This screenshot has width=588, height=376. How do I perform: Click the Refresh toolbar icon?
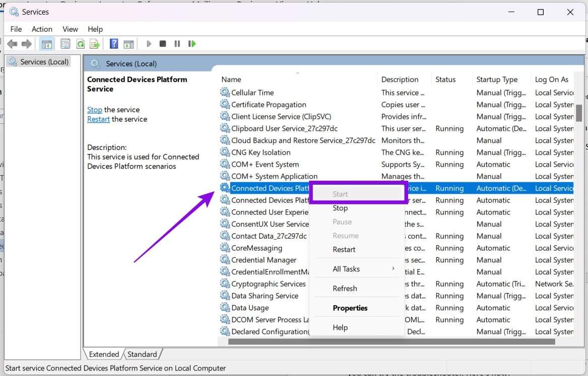tap(80, 44)
